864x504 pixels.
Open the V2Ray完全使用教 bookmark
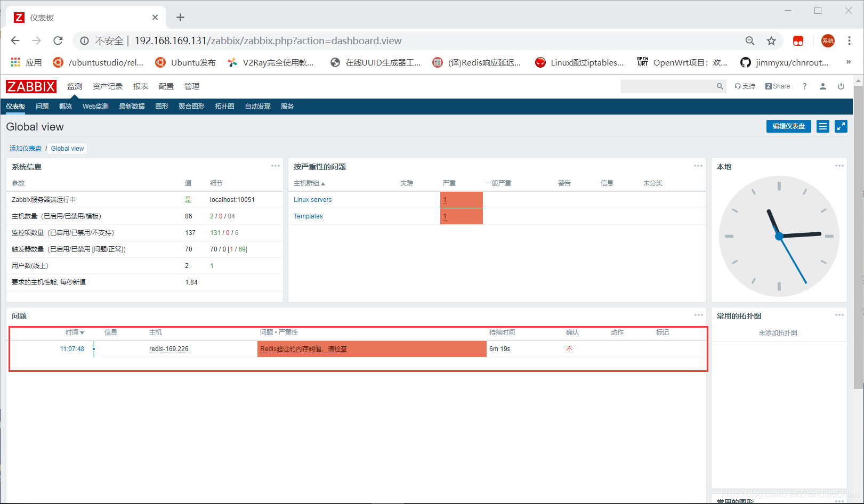(270, 62)
